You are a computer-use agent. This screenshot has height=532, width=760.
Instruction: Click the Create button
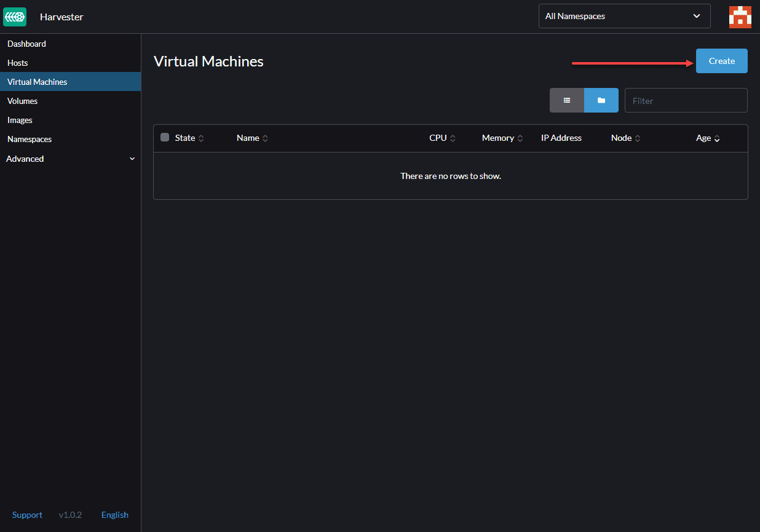tap(722, 61)
